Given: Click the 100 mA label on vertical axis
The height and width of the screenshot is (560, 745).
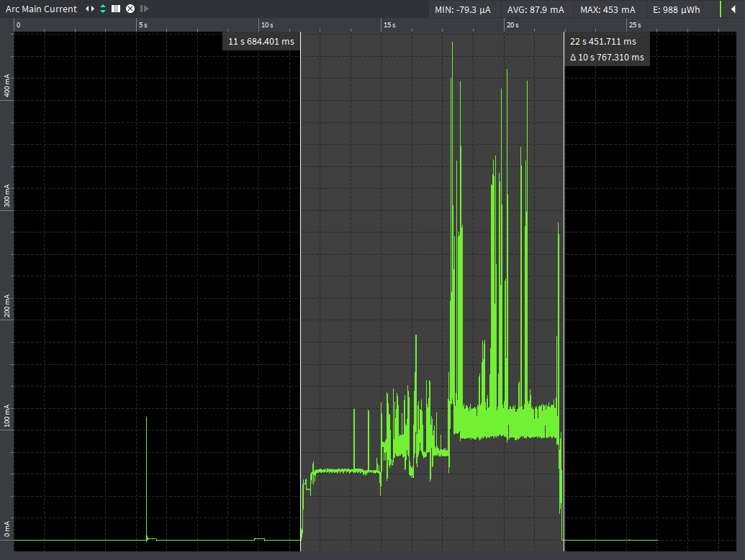Looking at the screenshot, I should pos(6,415).
